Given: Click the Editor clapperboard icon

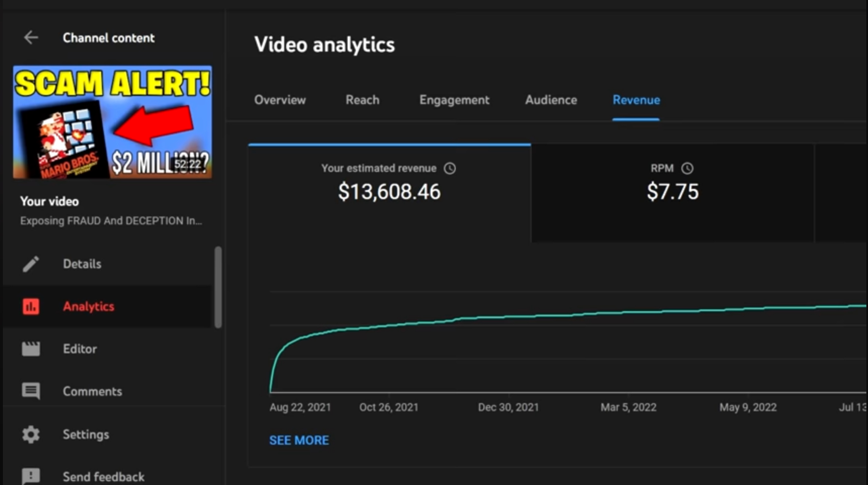Looking at the screenshot, I should tap(31, 349).
